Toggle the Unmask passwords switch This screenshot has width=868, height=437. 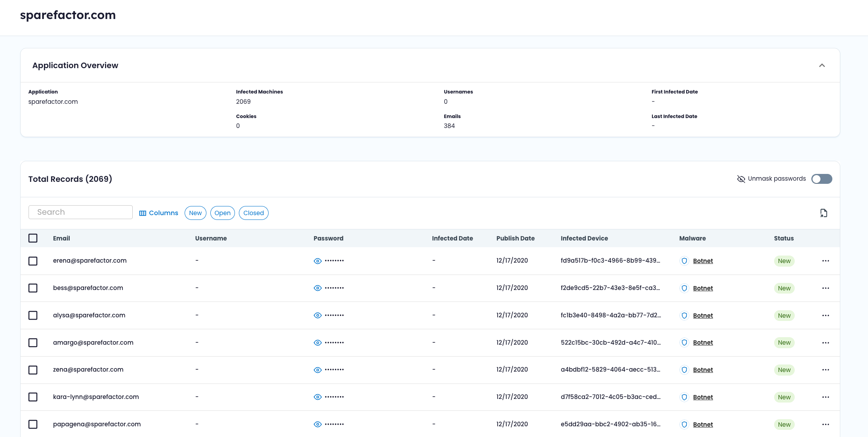pyautogui.click(x=822, y=179)
